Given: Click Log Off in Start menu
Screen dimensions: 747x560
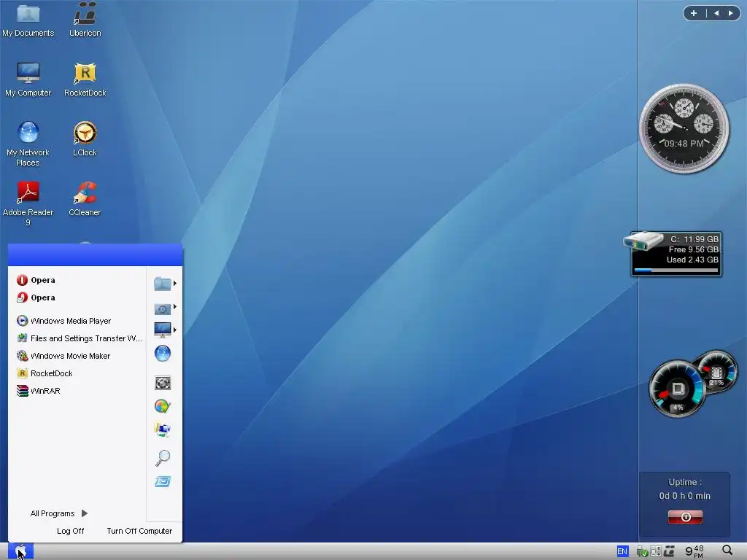Looking at the screenshot, I should click(x=71, y=531).
